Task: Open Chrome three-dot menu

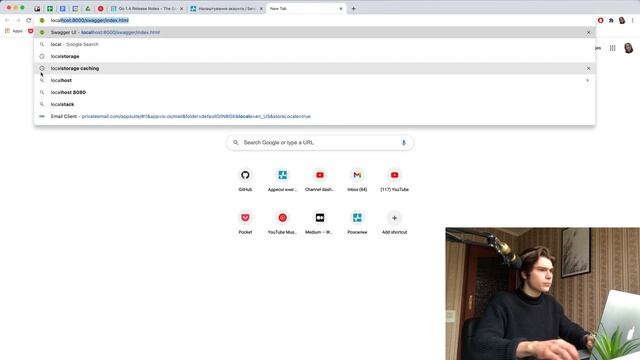Action: coord(633,20)
